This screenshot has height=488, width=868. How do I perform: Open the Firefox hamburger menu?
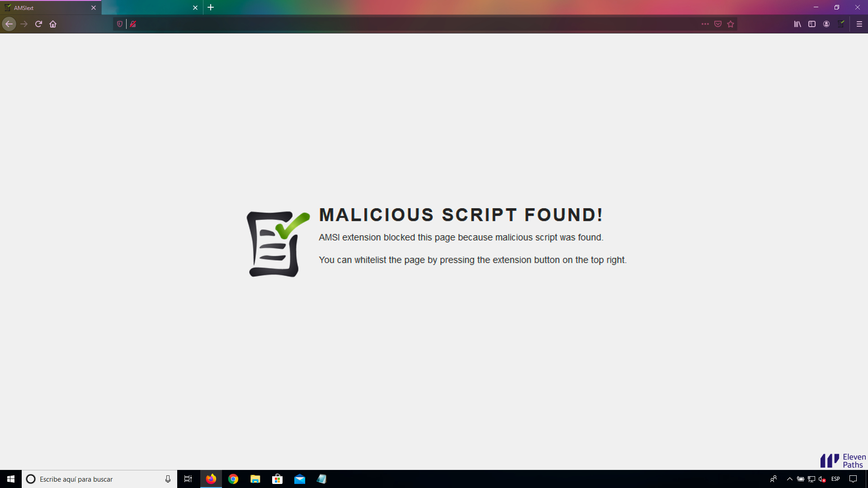pyautogui.click(x=859, y=24)
